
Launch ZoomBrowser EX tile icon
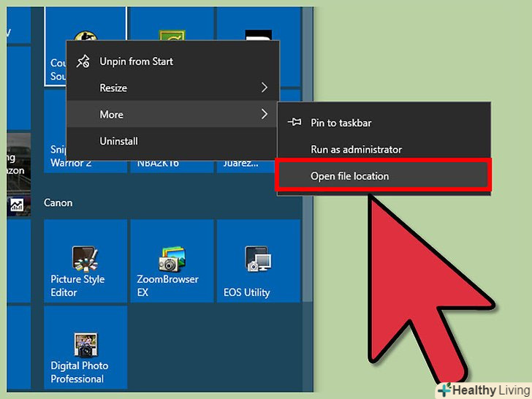coord(172,259)
